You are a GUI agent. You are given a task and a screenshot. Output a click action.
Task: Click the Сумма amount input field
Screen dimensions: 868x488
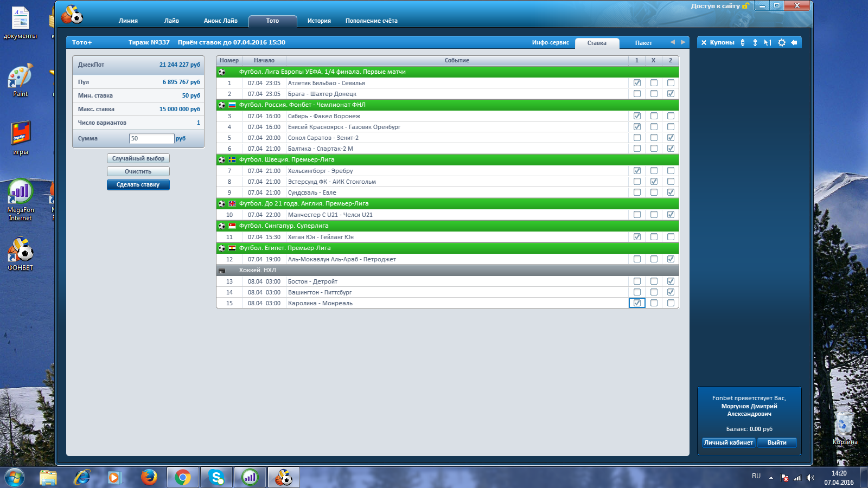[151, 138]
